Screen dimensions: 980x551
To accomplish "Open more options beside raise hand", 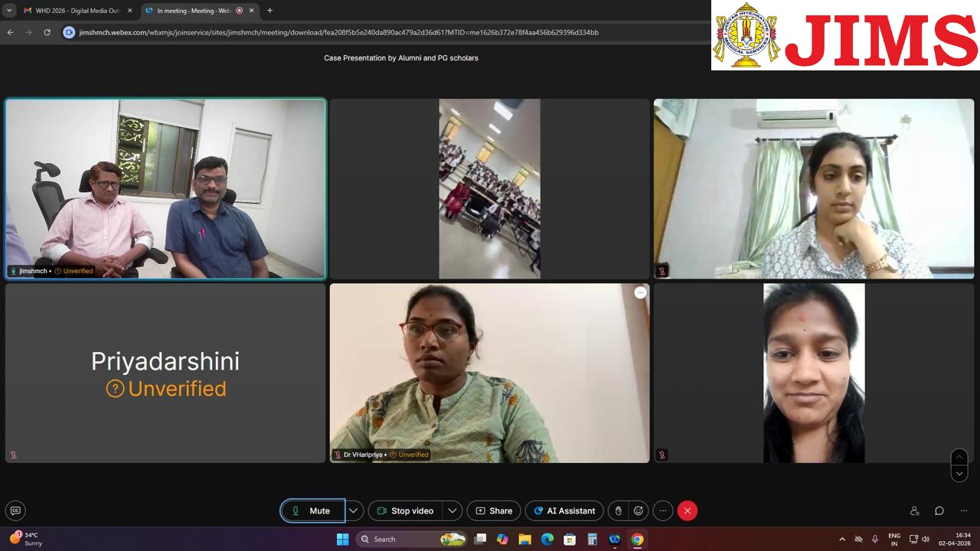I will 663,510.
